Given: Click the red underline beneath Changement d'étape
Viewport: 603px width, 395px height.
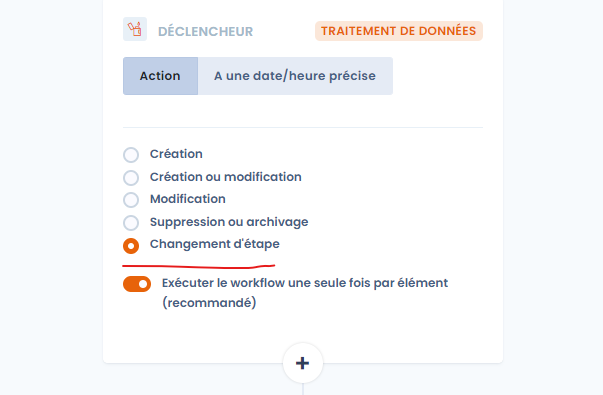Looking at the screenshot, I should coord(198,266).
